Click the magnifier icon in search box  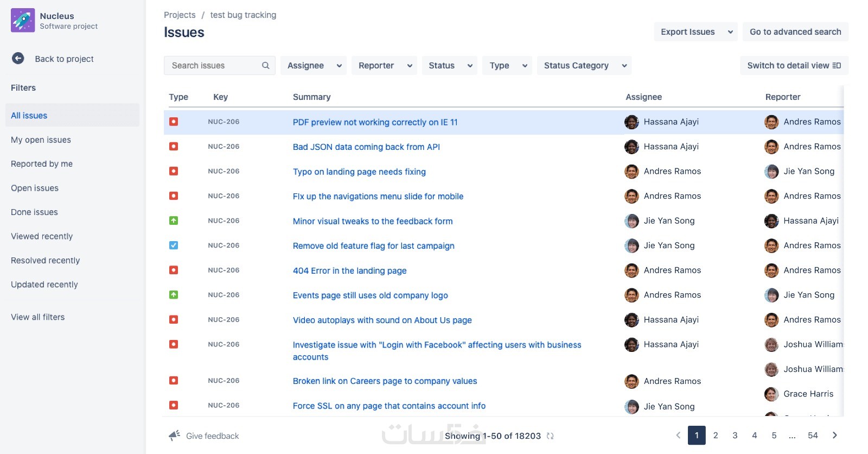point(265,66)
